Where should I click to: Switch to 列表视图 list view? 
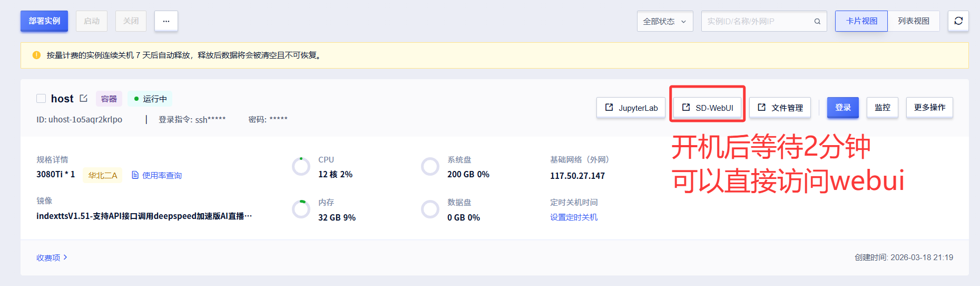point(913,21)
